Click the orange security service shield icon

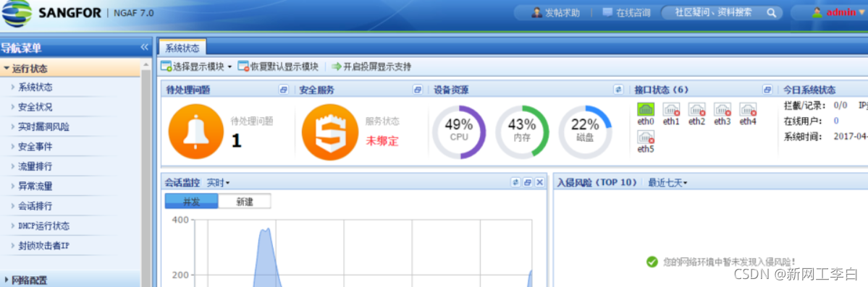(x=329, y=132)
